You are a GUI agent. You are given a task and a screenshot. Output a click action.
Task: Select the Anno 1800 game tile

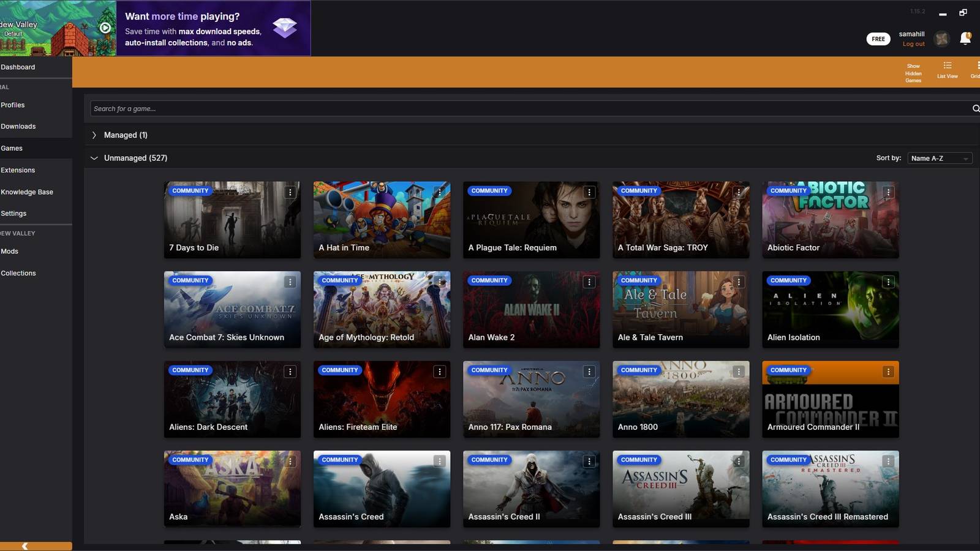coord(680,399)
